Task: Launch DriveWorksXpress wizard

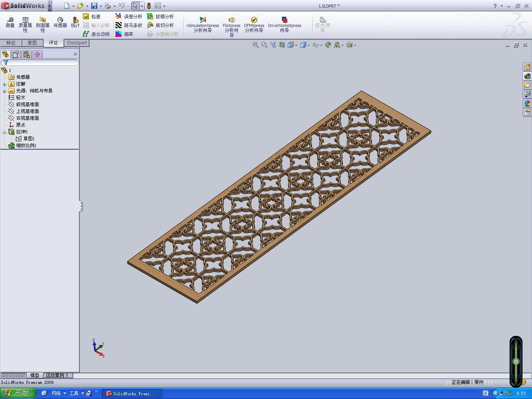Action: point(284,25)
